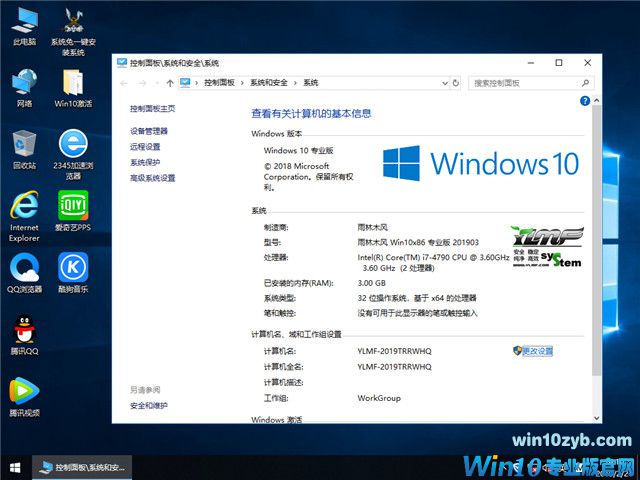Click '雨林木风 Win10x86 专业版 201903' model text
The height and width of the screenshot is (480, 640).
pyautogui.click(x=418, y=242)
